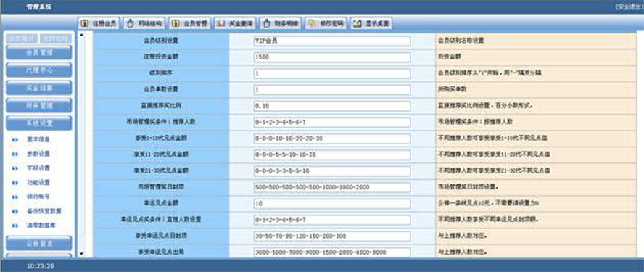Click the arrow icon beside 参数设置
This screenshot has height=272, width=644.
point(15,154)
